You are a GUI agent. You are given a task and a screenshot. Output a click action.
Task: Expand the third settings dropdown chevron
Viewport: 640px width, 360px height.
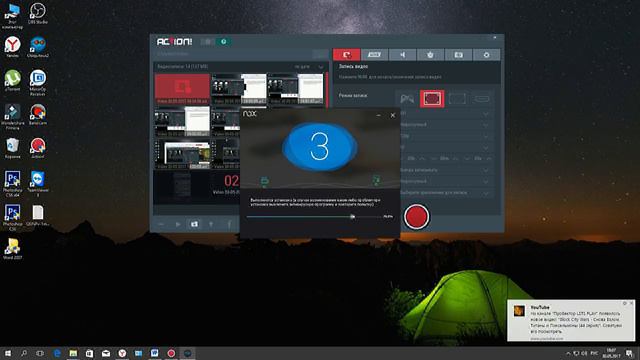[486, 136]
